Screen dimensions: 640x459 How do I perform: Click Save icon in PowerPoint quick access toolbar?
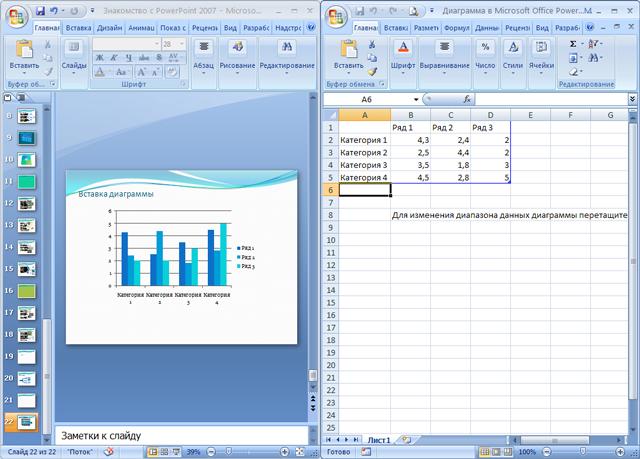pyautogui.click(x=40, y=10)
